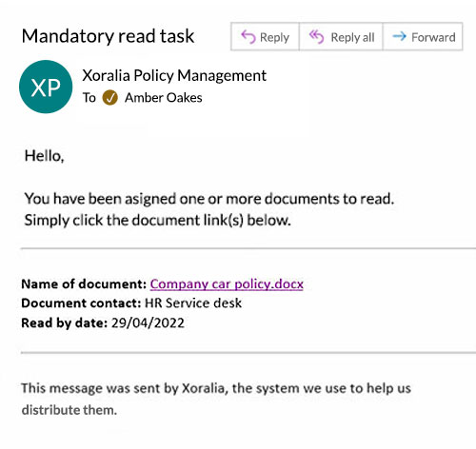
Task: Open the XP sender avatar
Action: (46, 87)
